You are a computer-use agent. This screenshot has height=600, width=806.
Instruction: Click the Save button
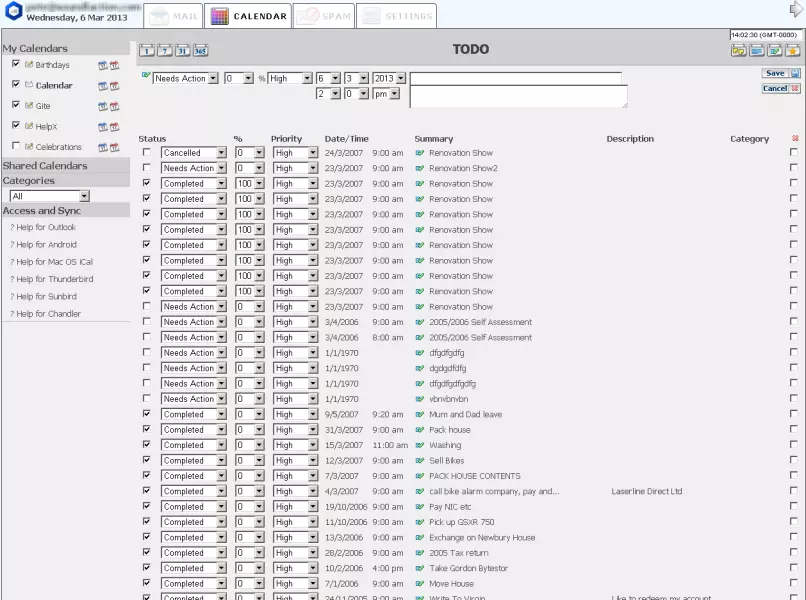point(775,73)
